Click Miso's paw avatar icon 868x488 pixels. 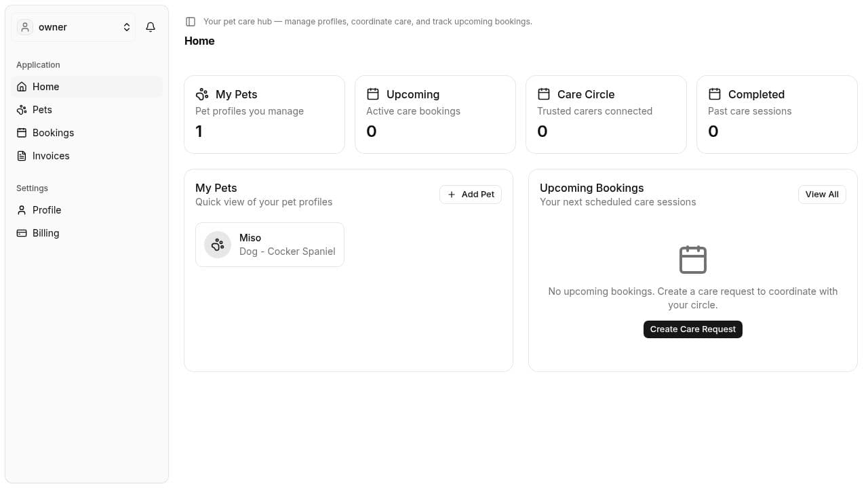(218, 245)
